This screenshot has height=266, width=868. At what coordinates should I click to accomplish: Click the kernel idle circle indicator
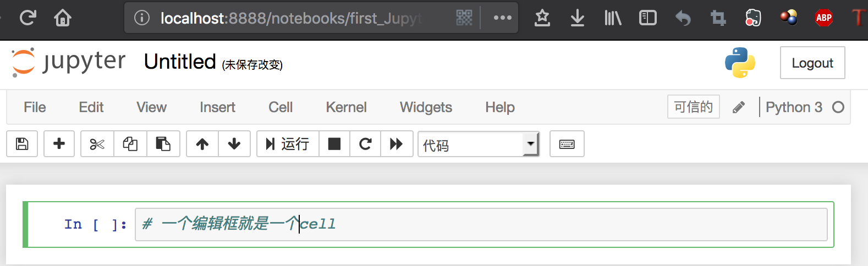coord(838,107)
